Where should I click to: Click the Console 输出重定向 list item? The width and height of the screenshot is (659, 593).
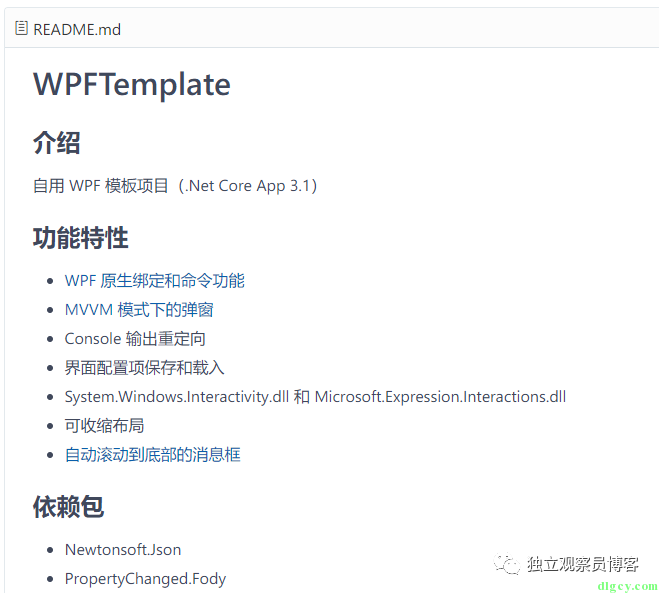(135, 339)
